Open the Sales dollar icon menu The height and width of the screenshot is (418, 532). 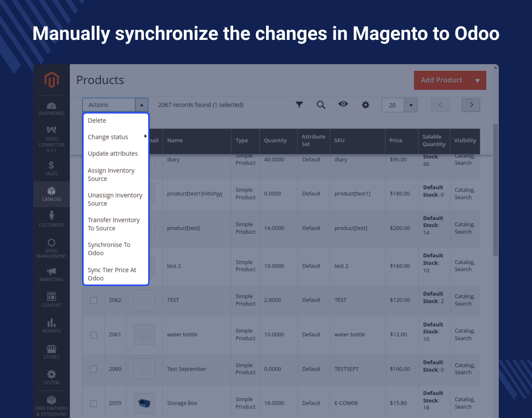pos(51,168)
